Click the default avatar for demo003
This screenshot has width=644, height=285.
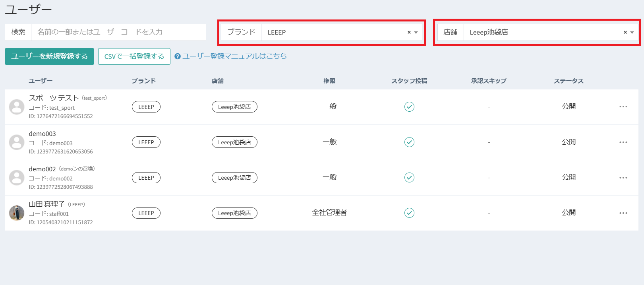(17, 142)
